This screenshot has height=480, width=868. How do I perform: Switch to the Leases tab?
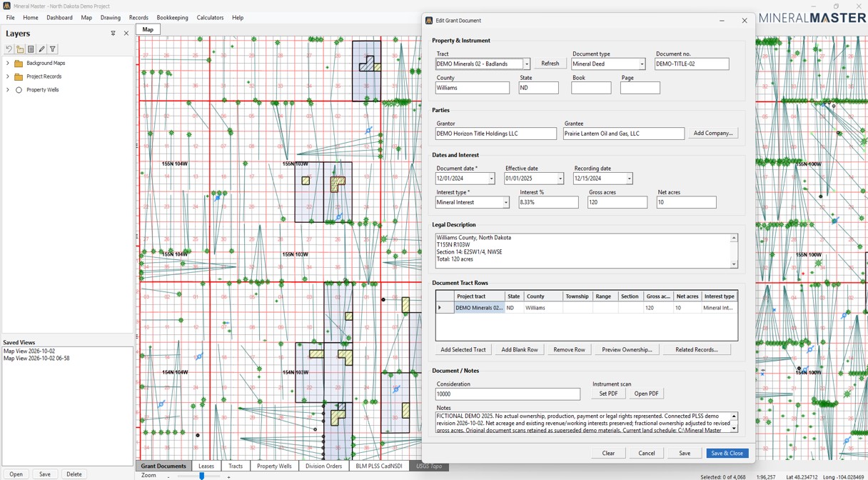click(206, 466)
